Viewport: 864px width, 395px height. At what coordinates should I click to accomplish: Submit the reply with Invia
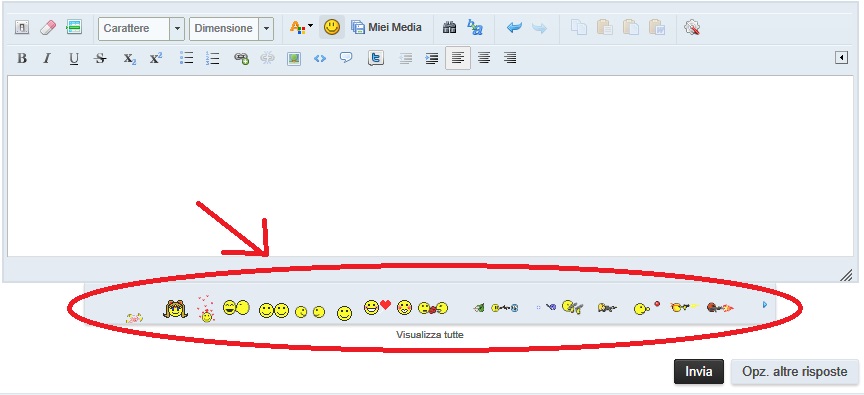click(699, 372)
